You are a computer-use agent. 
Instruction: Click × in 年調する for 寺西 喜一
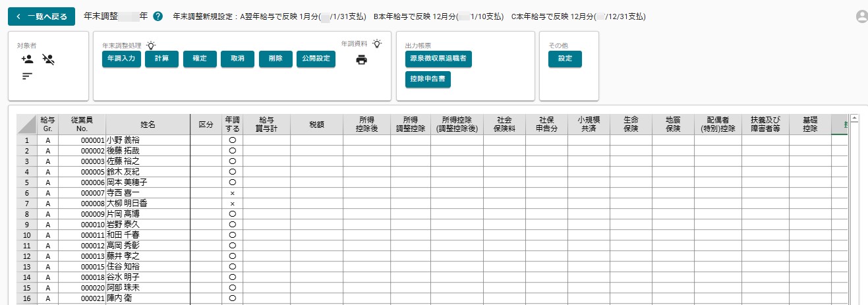232,193
